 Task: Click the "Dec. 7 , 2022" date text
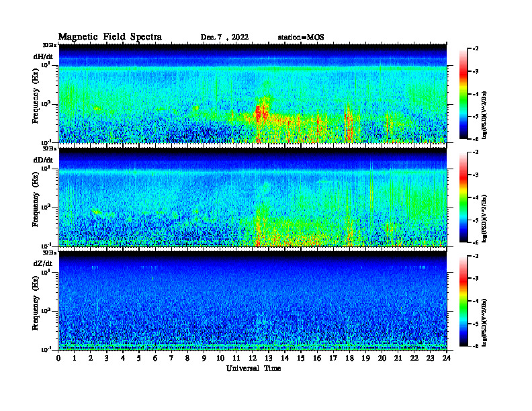click(224, 38)
